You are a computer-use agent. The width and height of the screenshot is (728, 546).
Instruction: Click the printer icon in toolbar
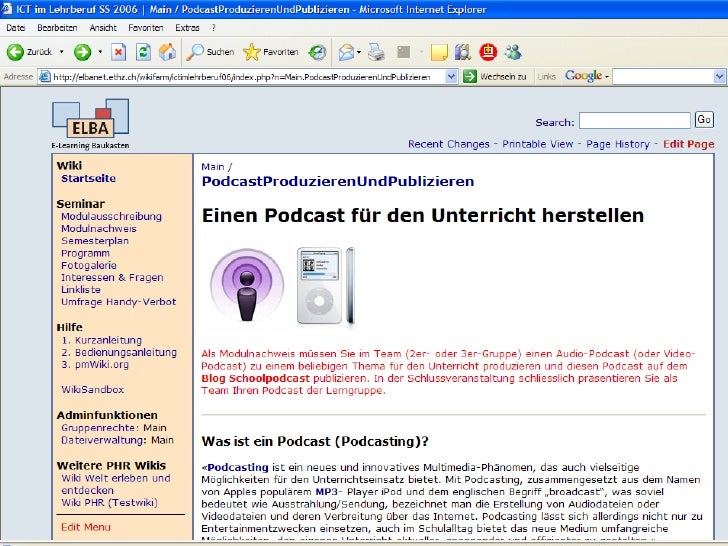[x=376, y=52]
